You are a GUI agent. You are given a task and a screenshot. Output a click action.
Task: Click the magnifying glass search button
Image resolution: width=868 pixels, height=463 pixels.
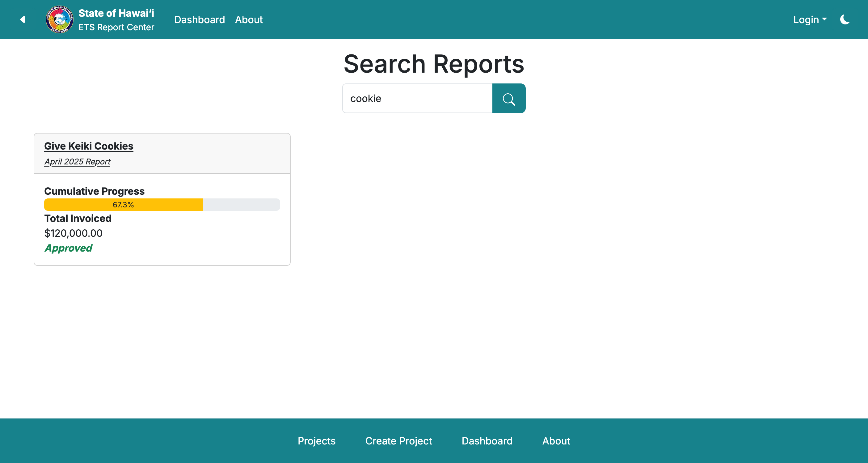pyautogui.click(x=509, y=98)
